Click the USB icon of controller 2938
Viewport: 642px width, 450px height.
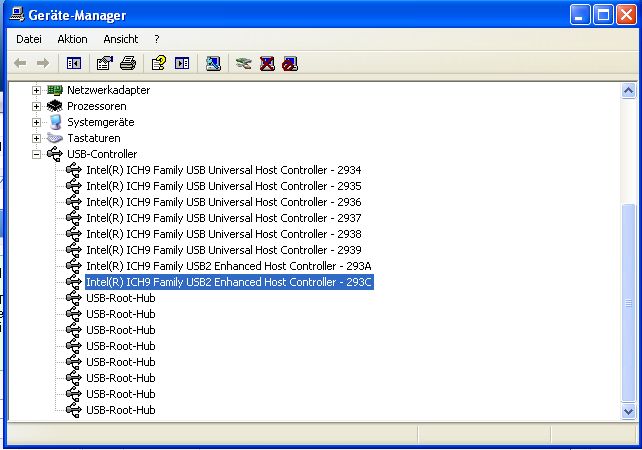74,234
